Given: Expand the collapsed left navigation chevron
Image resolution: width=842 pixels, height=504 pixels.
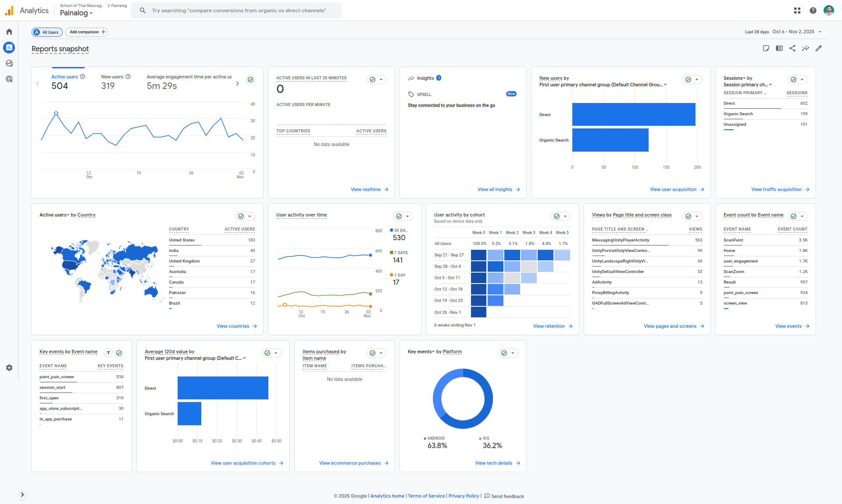Looking at the screenshot, I should pos(22,495).
